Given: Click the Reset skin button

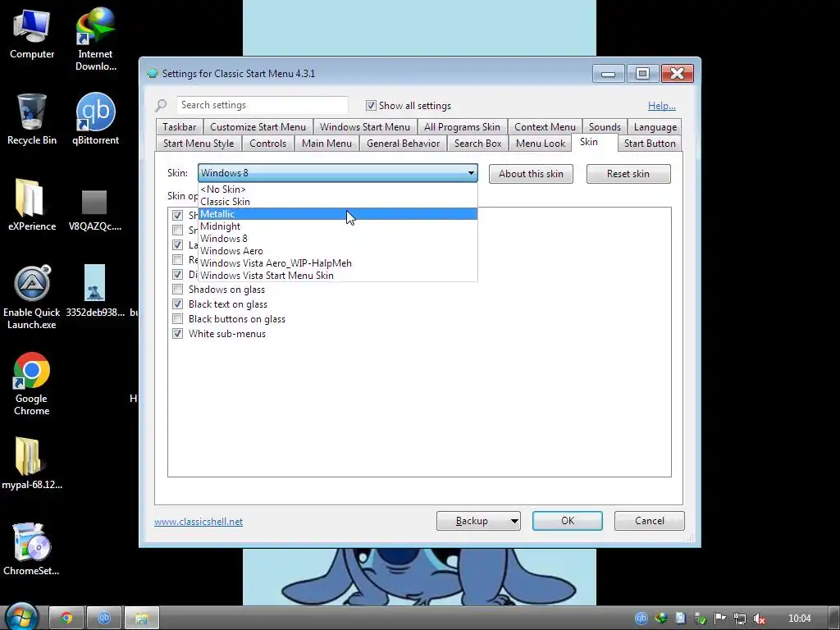Looking at the screenshot, I should [628, 174].
